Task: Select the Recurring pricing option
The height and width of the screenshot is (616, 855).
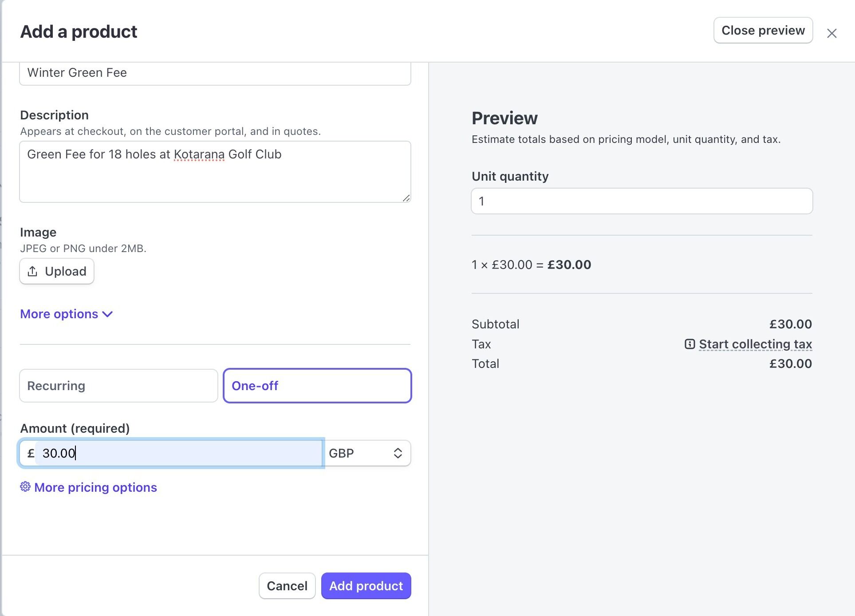Action: [x=118, y=386]
